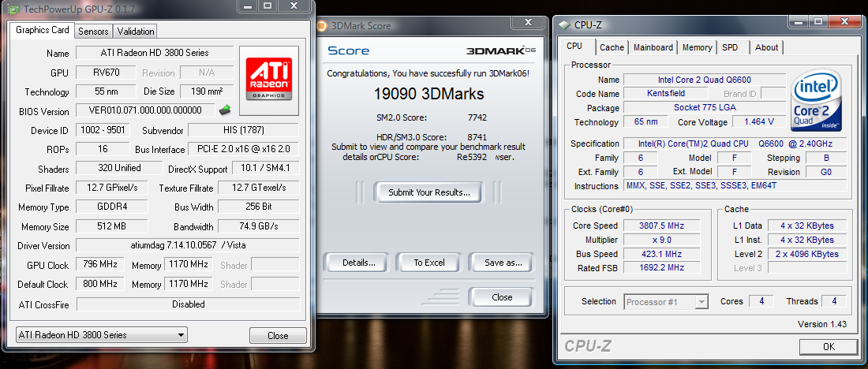
Task: Open the Validation tab in GPU-Z
Action: [x=136, y=31]
